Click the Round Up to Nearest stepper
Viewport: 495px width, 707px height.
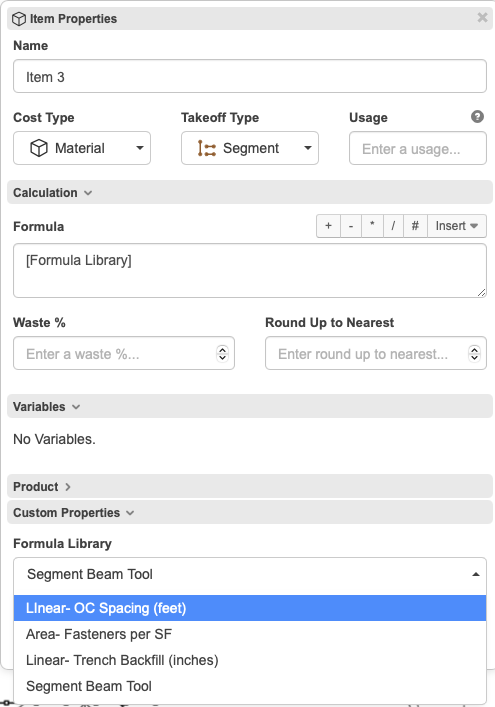474,354
